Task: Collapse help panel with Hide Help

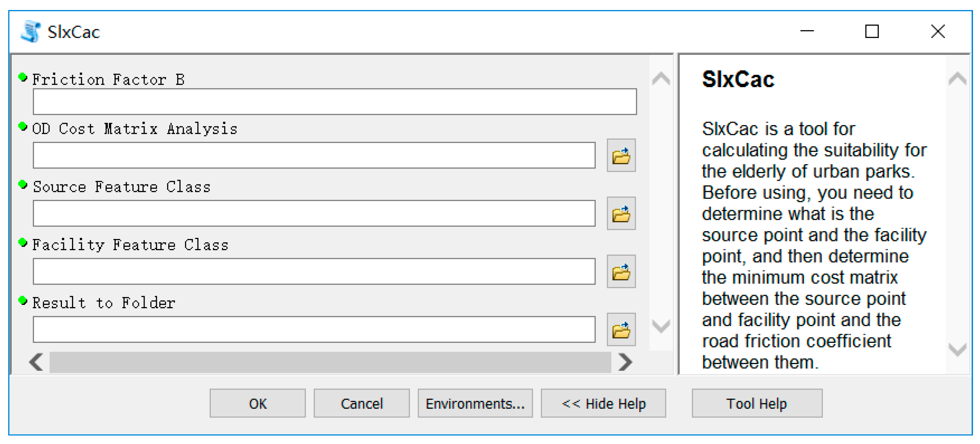Action: [x=603, y=403]
